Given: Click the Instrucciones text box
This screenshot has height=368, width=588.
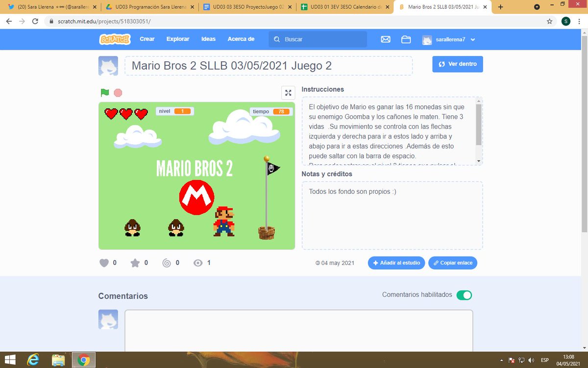Looking at the screenshot, I should pos(392,131).
